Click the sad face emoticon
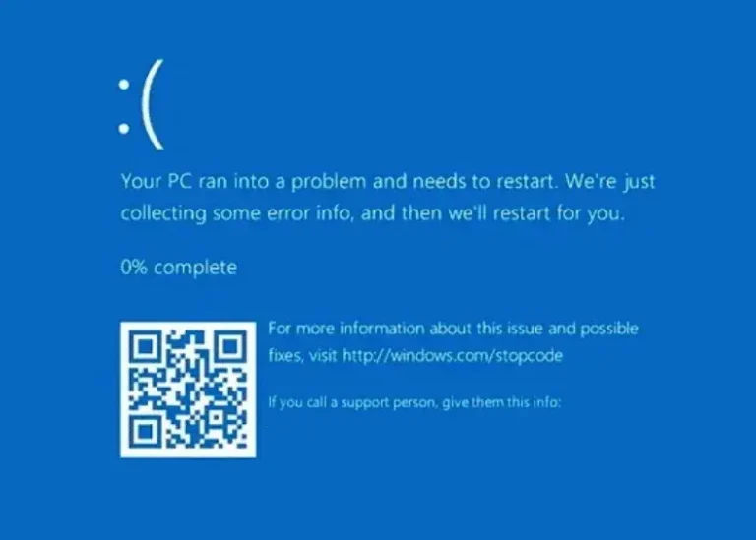The height and width of the screenshot is (540, 756). [142, 104]
